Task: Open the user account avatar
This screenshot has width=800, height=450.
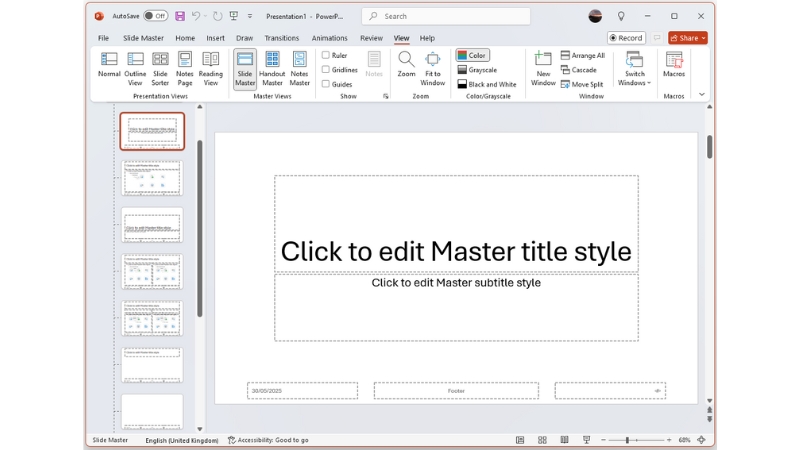Action: pyautogui.click(x=595, y=16)
